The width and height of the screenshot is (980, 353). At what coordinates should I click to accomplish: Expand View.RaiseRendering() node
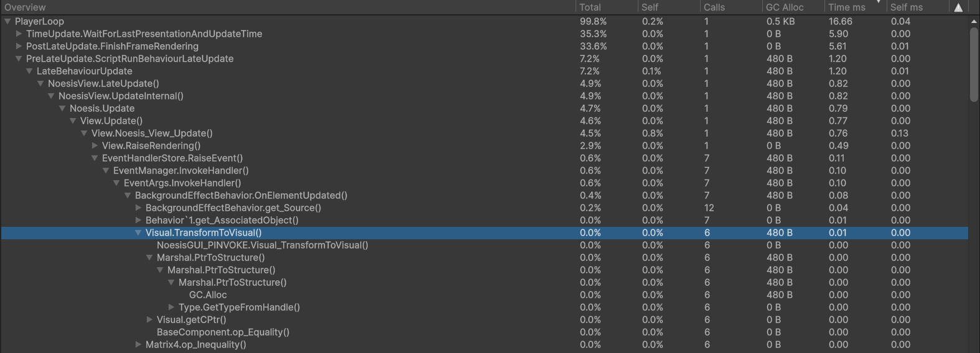[95, 145]
